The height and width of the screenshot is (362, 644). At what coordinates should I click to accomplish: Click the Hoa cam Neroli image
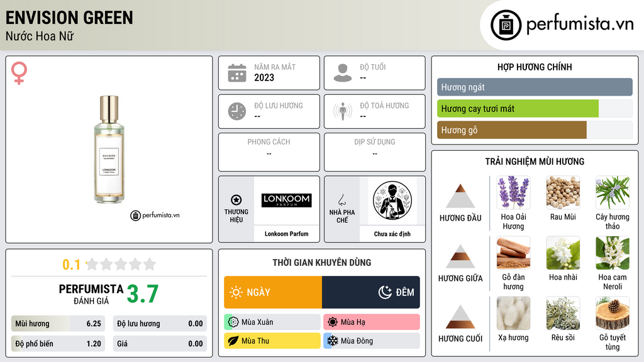[613, 253]
